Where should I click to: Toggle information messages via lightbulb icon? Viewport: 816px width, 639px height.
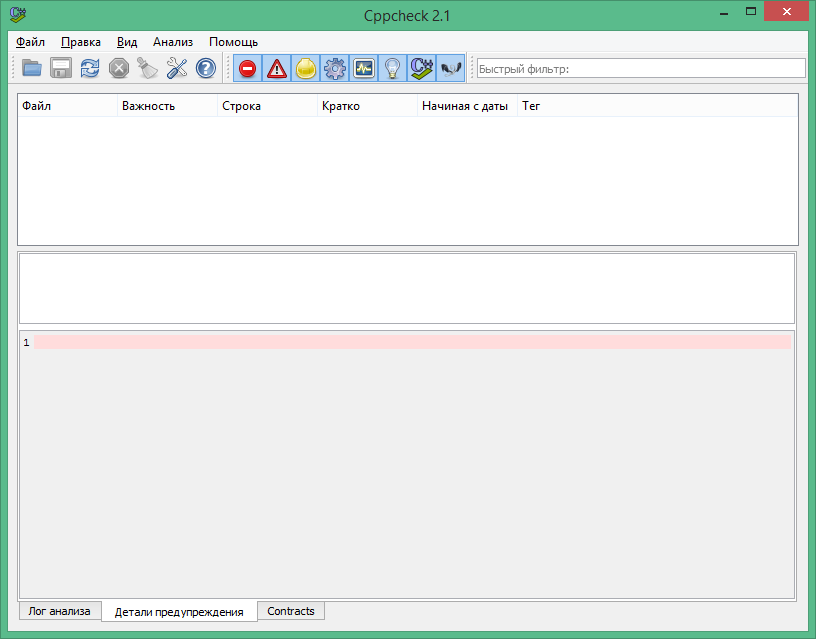coord(392,68)
